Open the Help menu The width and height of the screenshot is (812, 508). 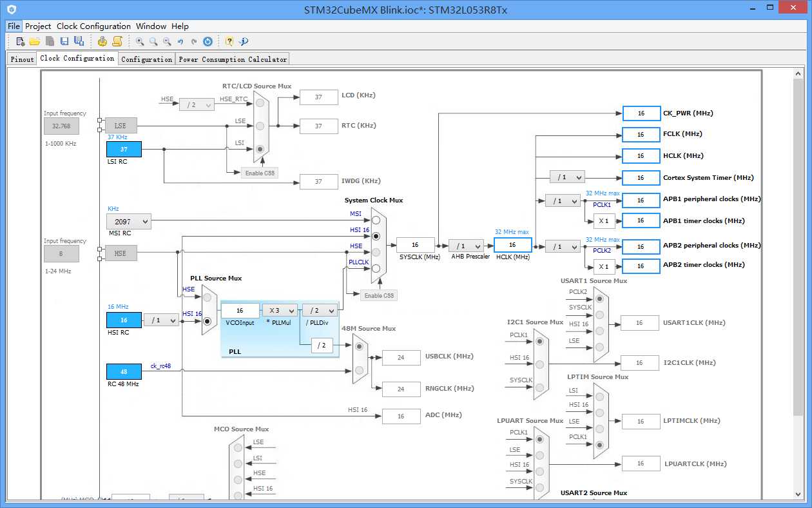point(180,26)
